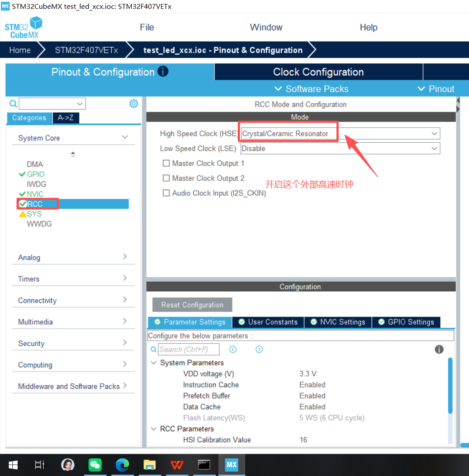The height and width of the screenshot is (476, 469).
Task: Open the GPIO Settings tab
Action: pos(406,322)
